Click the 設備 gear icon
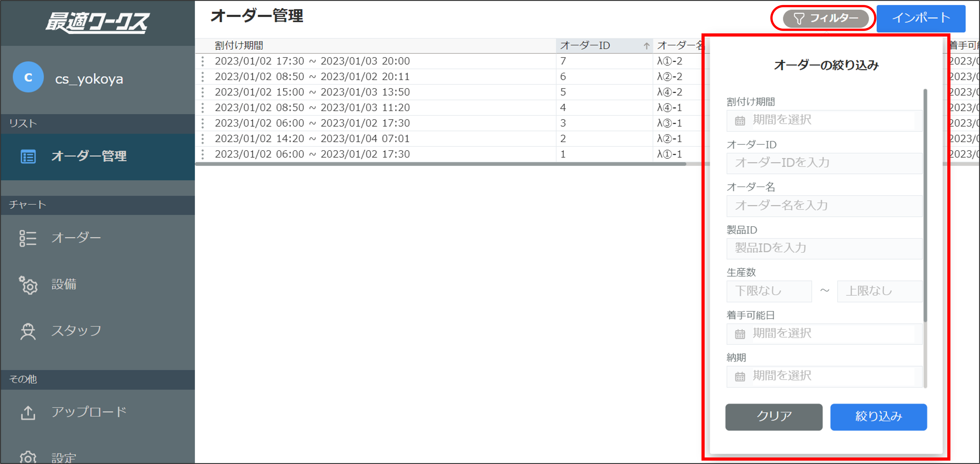The height and width of the screenshot is (464, 980). pos(28,285)
